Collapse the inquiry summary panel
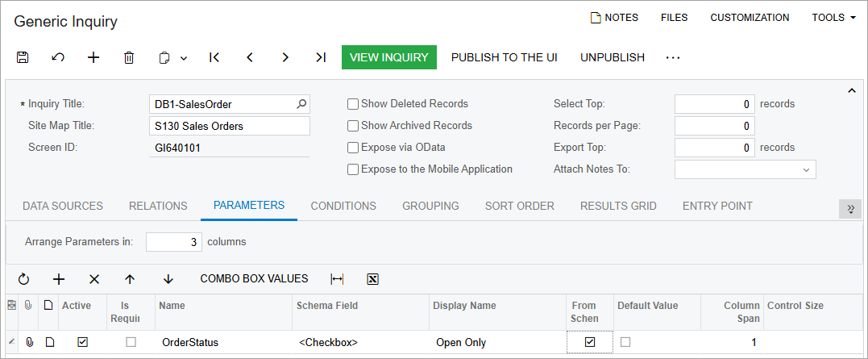 tap(852, 91)
